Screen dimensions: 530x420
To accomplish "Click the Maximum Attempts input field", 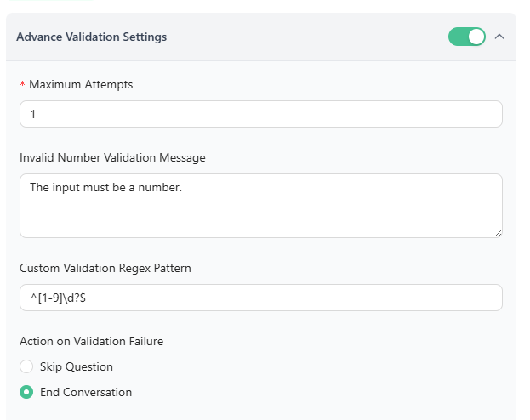I will (260, 114).
